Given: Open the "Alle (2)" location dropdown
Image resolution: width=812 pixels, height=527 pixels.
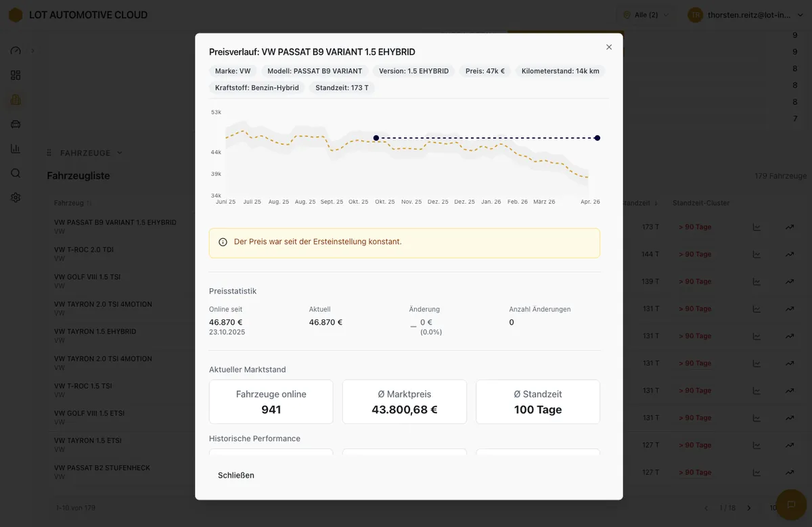Looking at the screenshot, I should click(646, 15).
